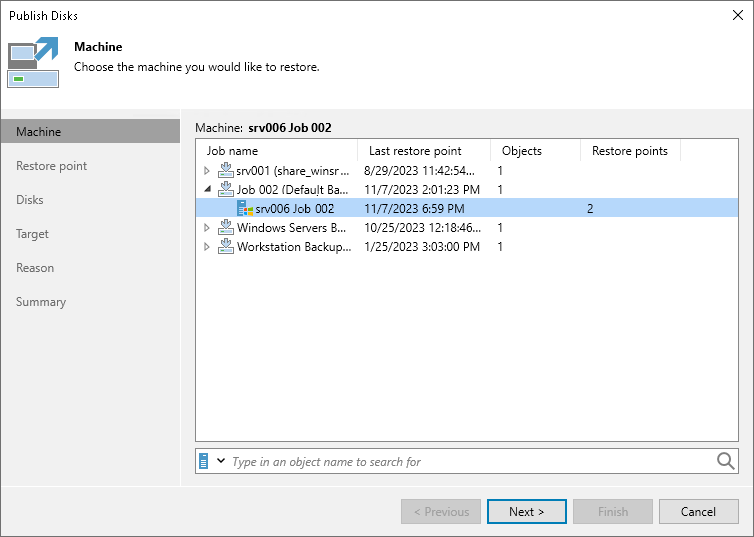Click the restore points value 2
This screenshot has width=754, height=537.
590,209
